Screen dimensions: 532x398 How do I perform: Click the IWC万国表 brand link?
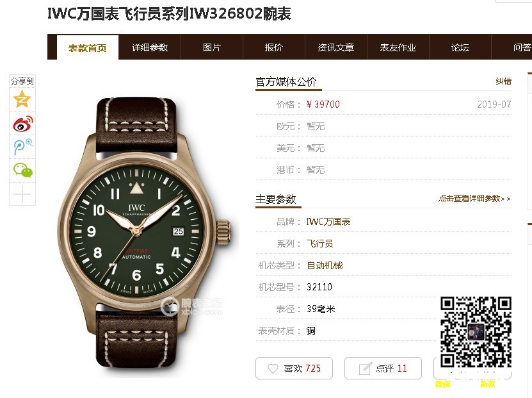point(328,222)
